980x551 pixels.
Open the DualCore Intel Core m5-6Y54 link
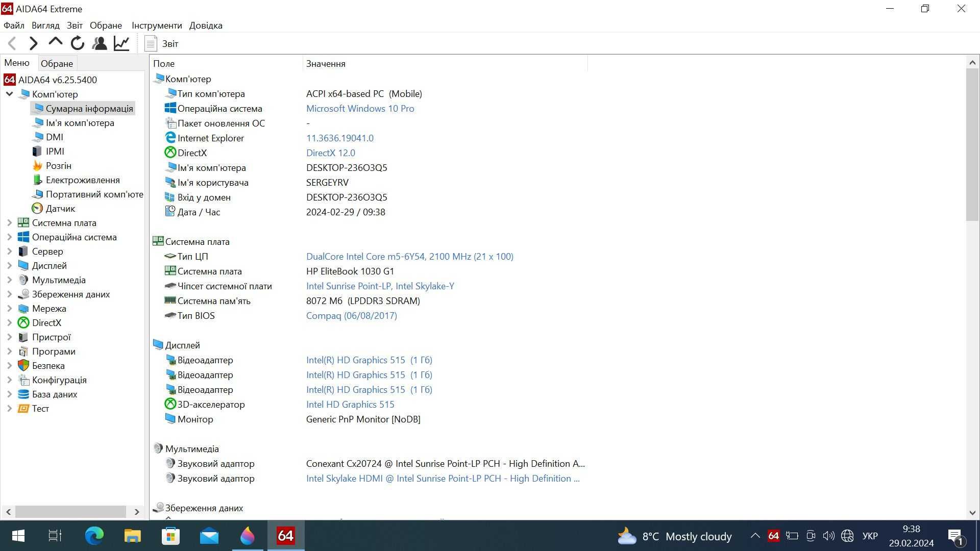409,256
